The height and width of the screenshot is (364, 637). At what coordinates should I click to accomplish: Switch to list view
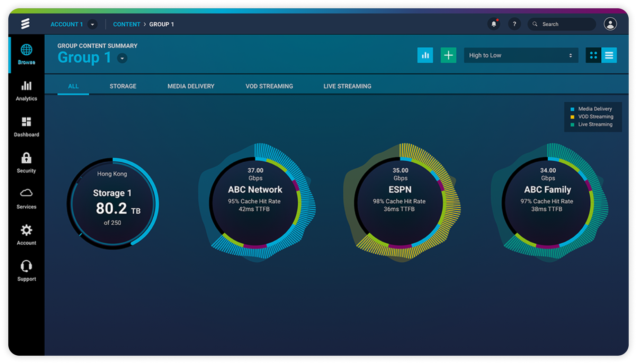[609, 55]
